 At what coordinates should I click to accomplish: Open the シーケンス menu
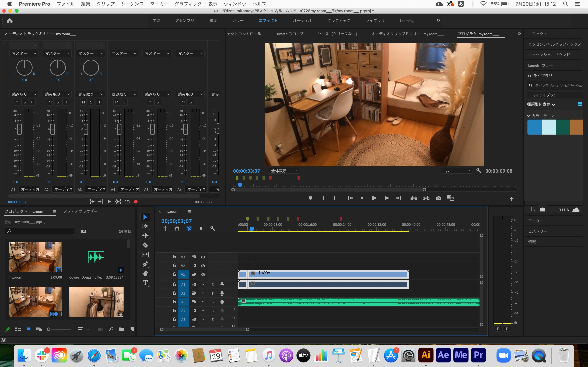point(132,4)
